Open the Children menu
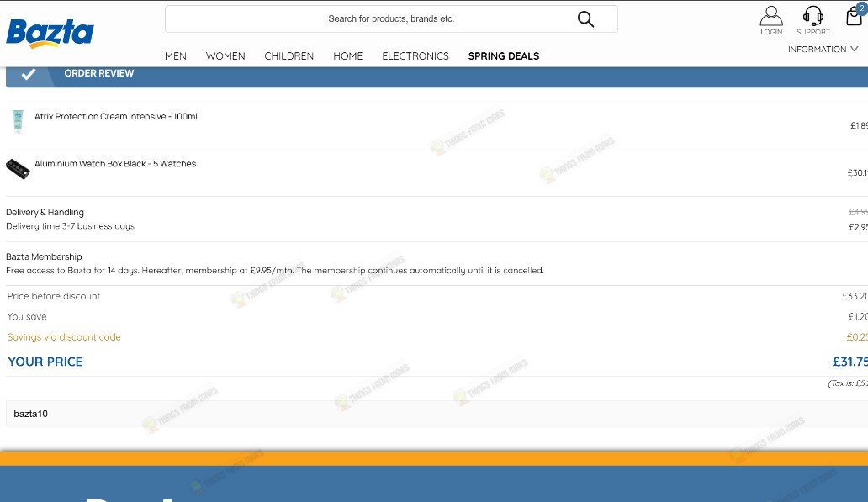The height and width of the screenshot is (502, 868). [x=289, y=55]
